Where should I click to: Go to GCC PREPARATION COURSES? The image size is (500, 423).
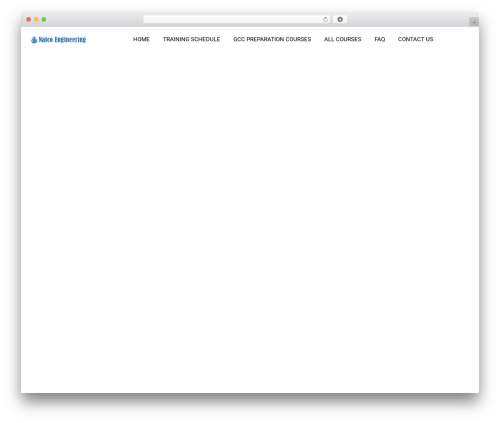[272, 39]
